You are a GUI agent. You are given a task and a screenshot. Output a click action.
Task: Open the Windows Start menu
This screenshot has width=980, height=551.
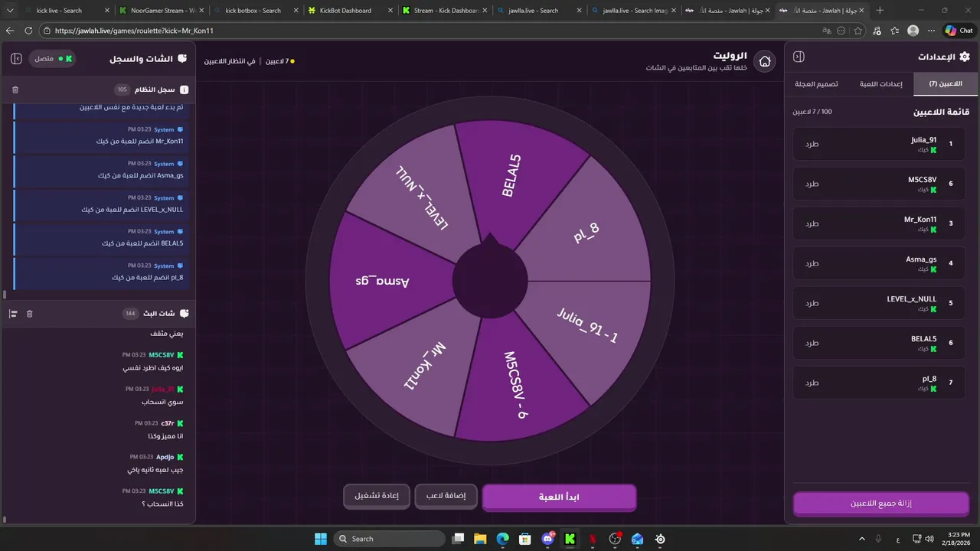tap(321, 539)
